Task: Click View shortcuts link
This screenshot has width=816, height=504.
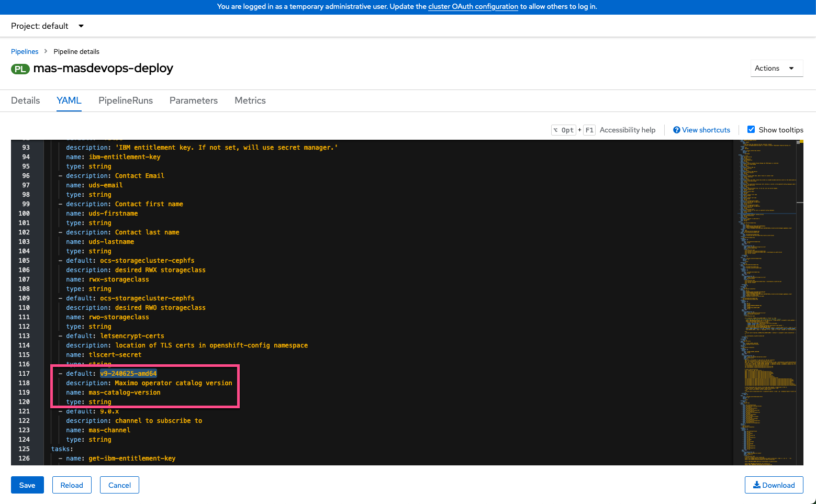Action: (x=706, y=130)
